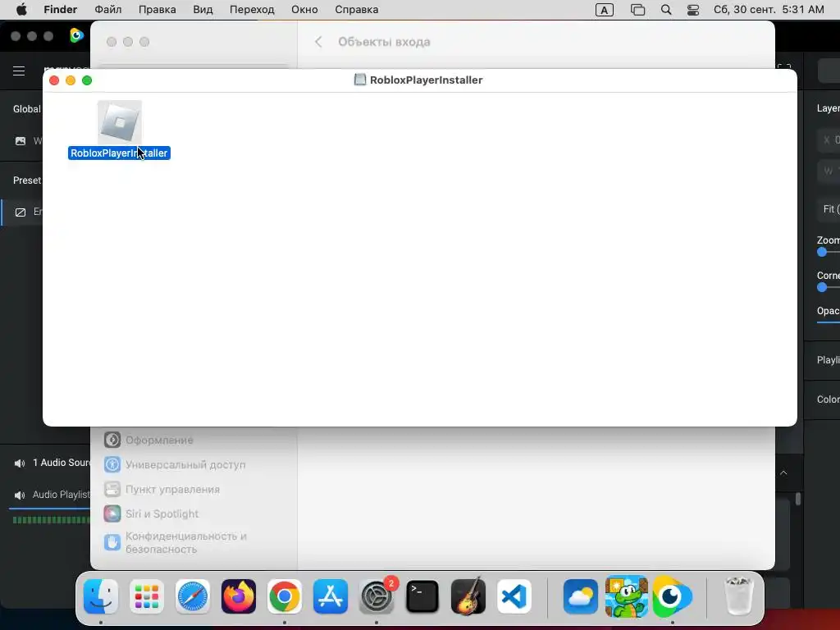Open the Вид menu
This screenshot has width=840, height=630.
(x=203, y=10)
